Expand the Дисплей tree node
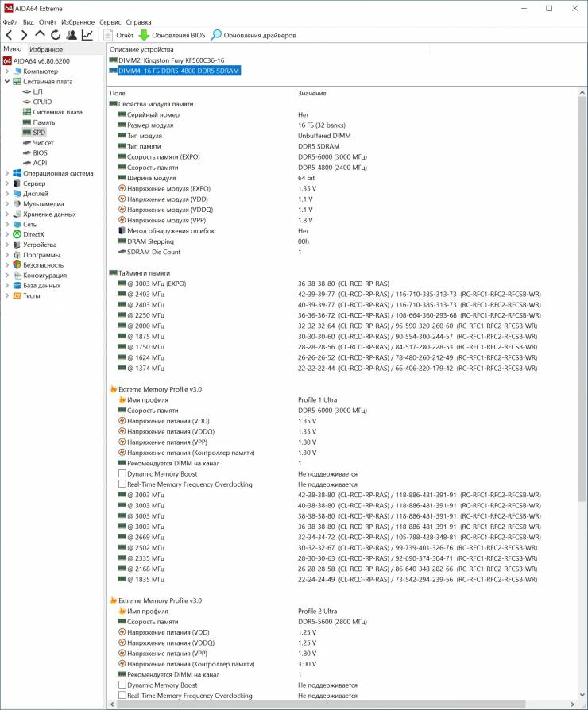 pyautogui.click(x=7, y=193)
